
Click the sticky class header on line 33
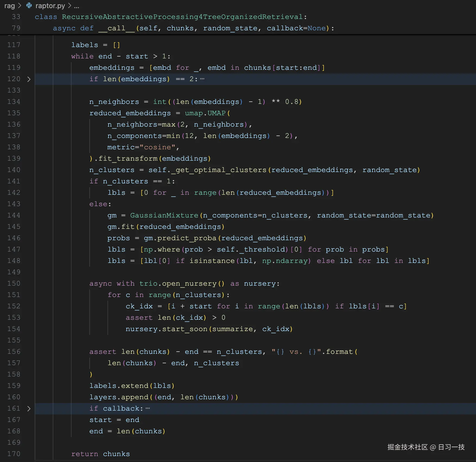pos(171,17)
